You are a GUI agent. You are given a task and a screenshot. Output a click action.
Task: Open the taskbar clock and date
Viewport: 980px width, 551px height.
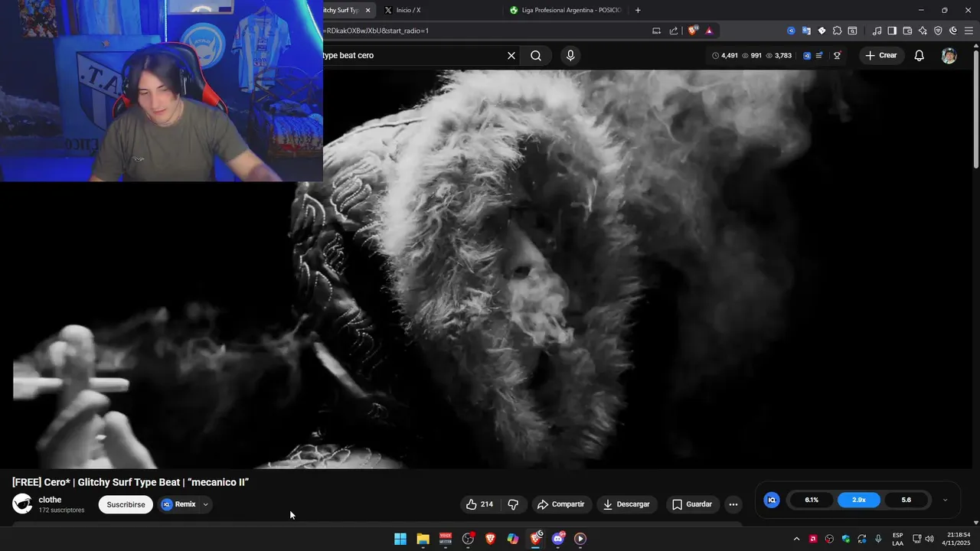coord(957,539)
